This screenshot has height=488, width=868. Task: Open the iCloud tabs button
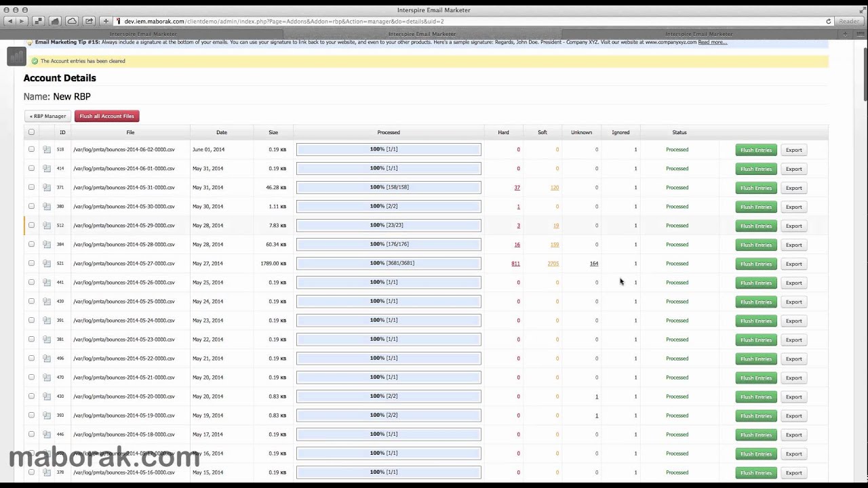(72, 21)
